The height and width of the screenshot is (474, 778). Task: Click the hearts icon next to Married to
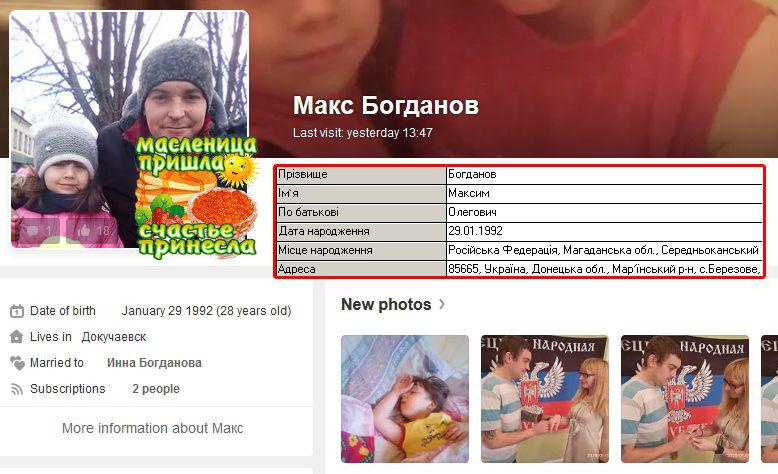[17, 363]
